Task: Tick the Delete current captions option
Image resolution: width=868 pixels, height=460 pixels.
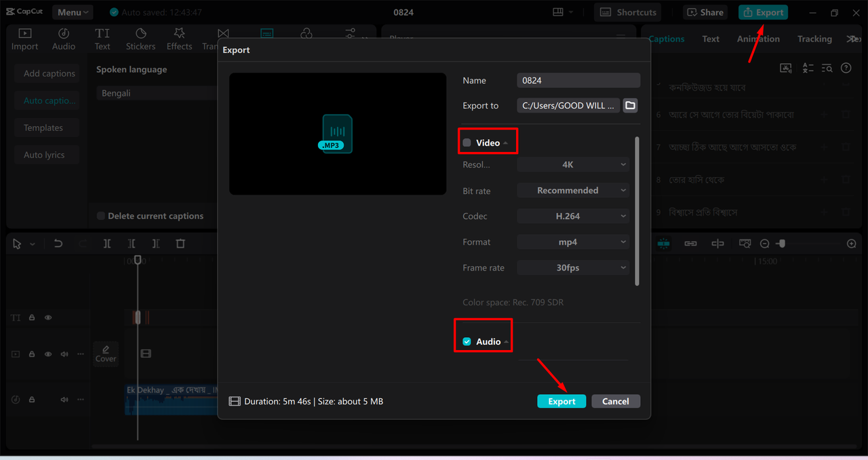Action: [101, 216]
